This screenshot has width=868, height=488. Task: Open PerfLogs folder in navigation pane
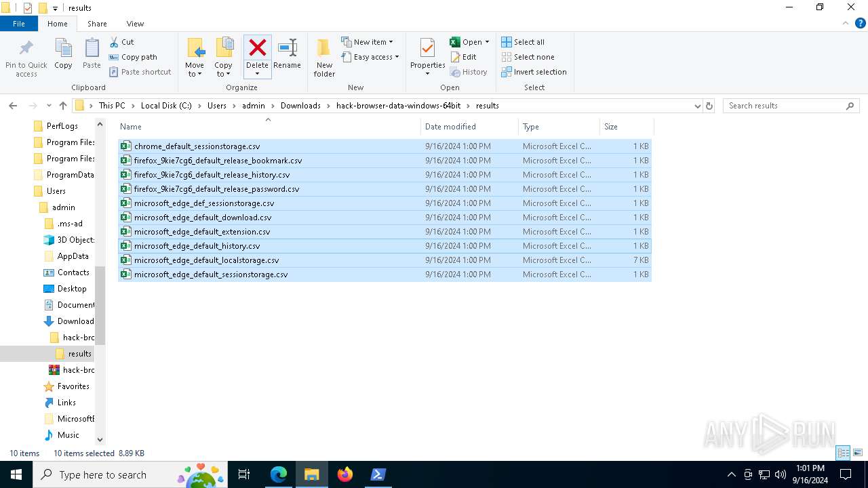click(x=62, y=126)
